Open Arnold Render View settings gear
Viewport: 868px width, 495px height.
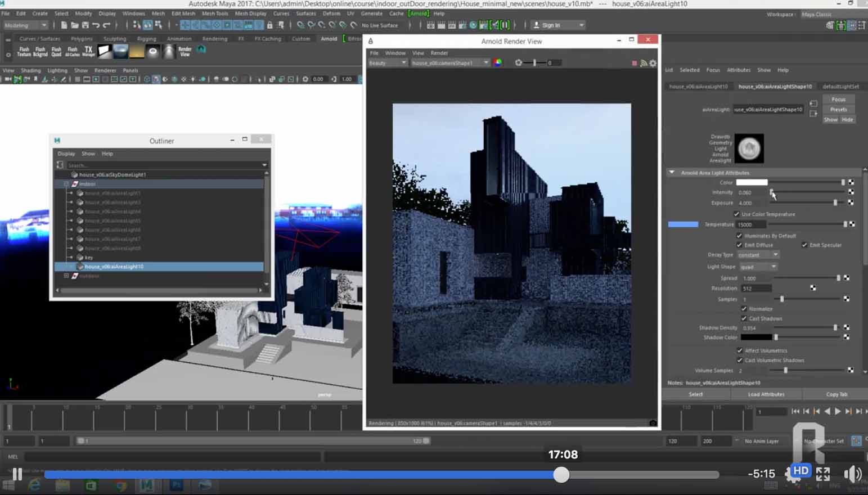pyautogui.click(x=653, y=63)
